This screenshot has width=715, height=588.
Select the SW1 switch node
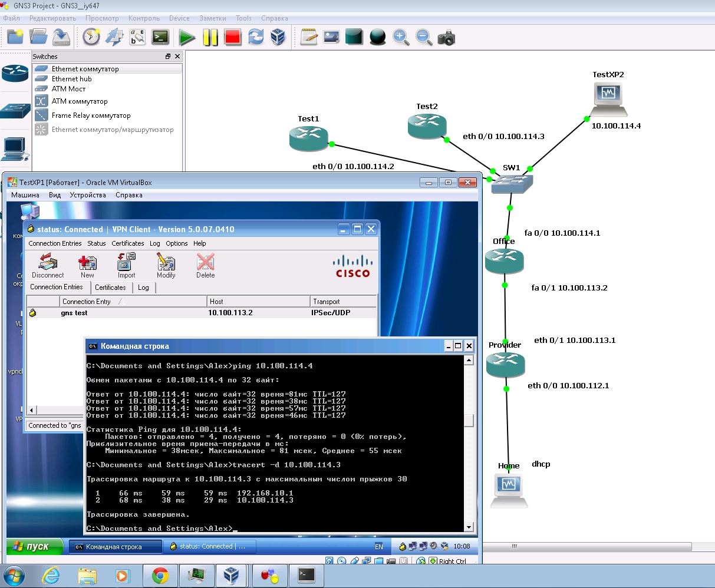[x=512, y=184]
